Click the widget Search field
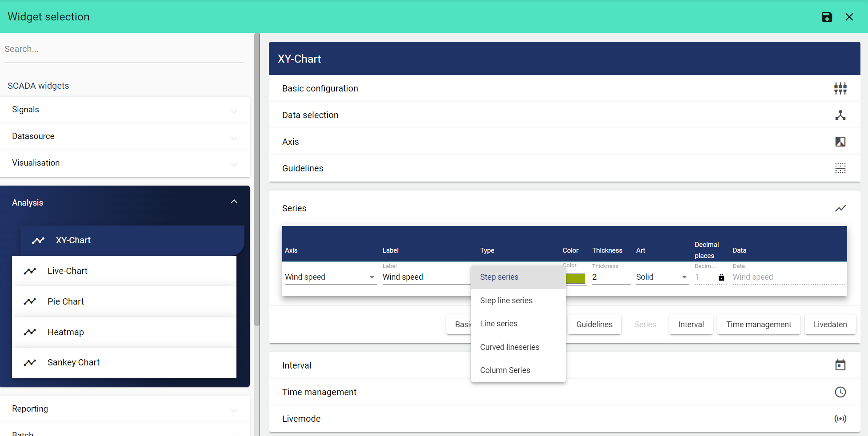The height and width of the screenshot is (436, 868). 124,49
